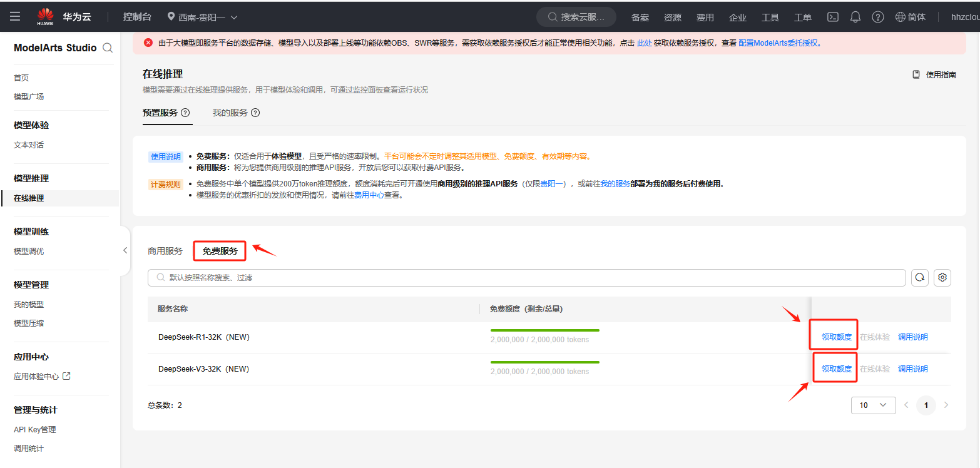Open the 使用指南 usage guide
This screenshot has height=468, width=980.
click(x=934, y=74)
